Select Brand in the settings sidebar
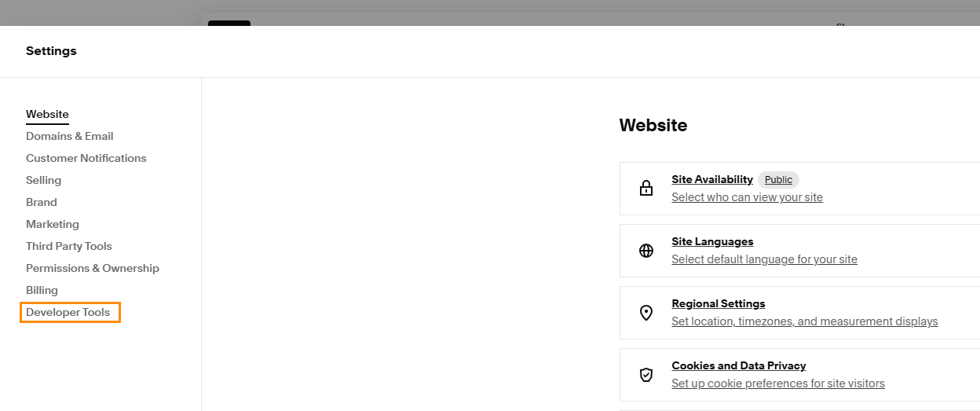980x411 pixels. [42, 202]
